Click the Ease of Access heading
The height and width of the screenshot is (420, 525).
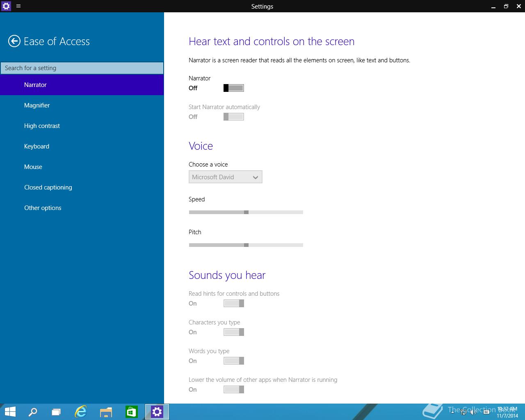pos(57,41)
